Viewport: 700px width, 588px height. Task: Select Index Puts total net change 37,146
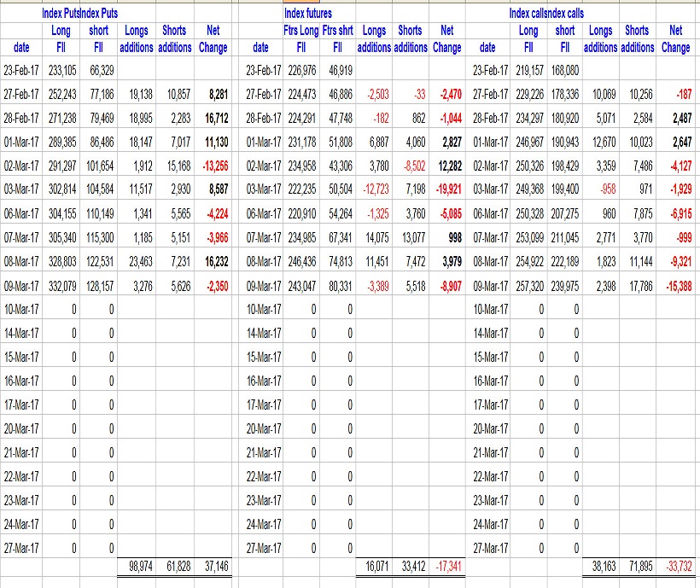pyautogui.click(x=213, y=567)
